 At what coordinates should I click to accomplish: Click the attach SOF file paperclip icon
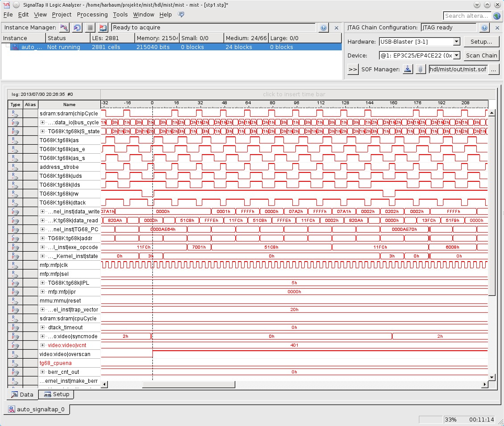coord(420,69)
